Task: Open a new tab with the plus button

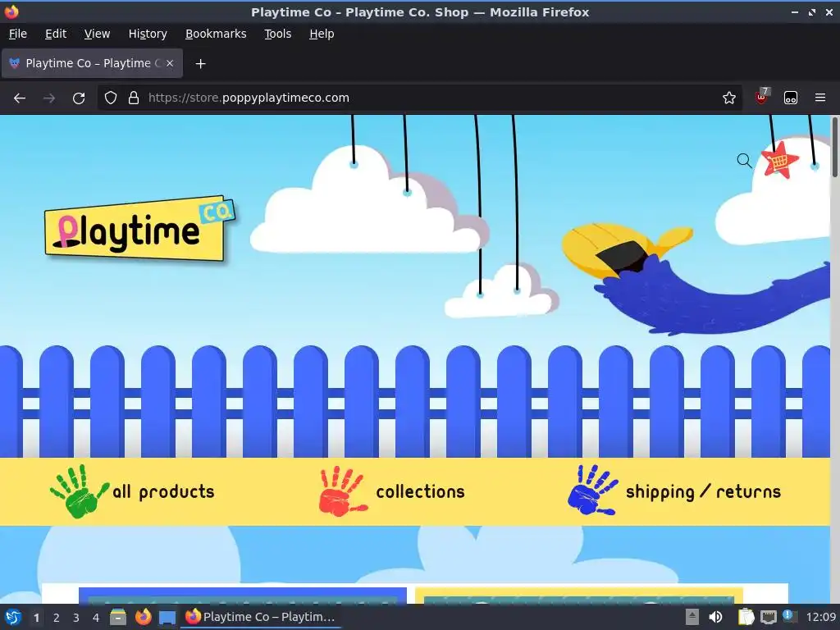Action: point(200,64)
